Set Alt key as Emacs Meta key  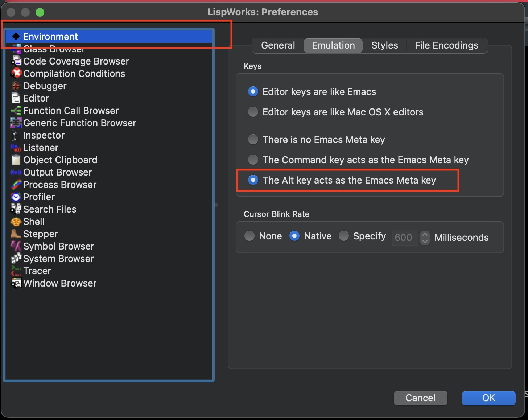pyautogui.click(x=253, y=180)
